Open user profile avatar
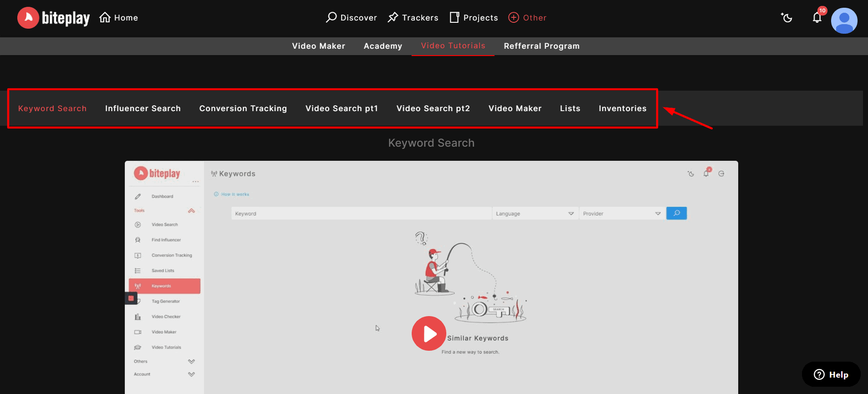The height and width of the screenshot is (394, 868). [844, 20]
